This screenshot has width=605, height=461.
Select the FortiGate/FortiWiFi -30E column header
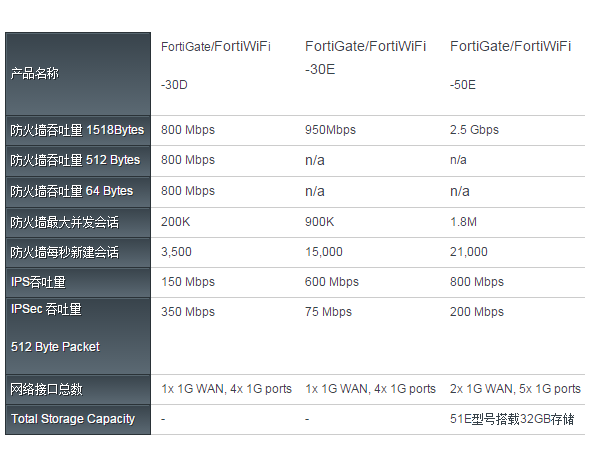(365, 57)
